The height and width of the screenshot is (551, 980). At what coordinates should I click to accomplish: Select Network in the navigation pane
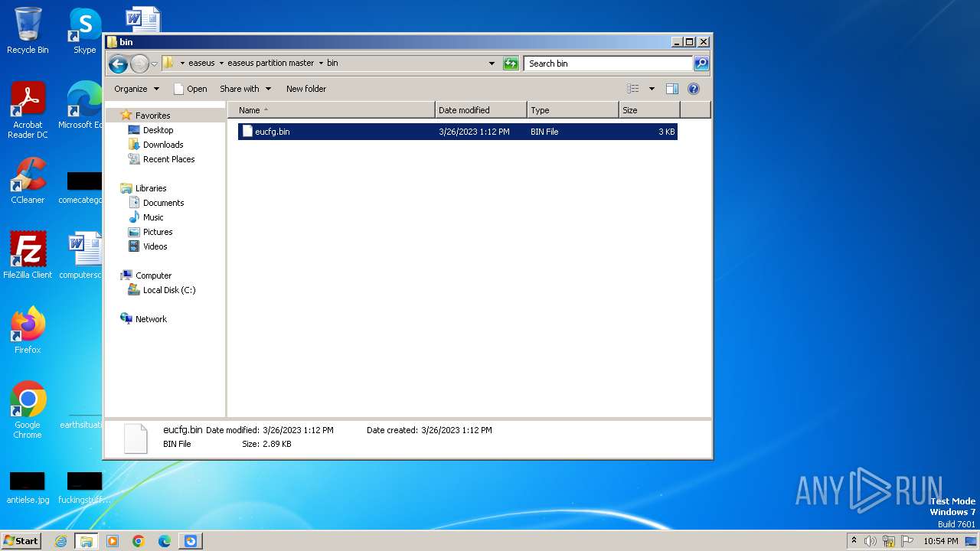pyautogui.click(x=150, y=319)
